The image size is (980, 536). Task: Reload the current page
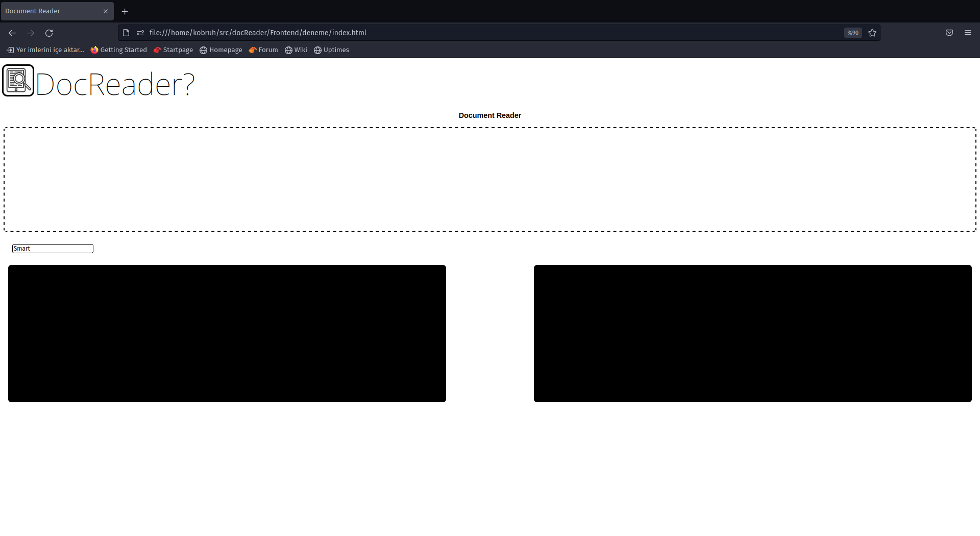coord(48,33)
